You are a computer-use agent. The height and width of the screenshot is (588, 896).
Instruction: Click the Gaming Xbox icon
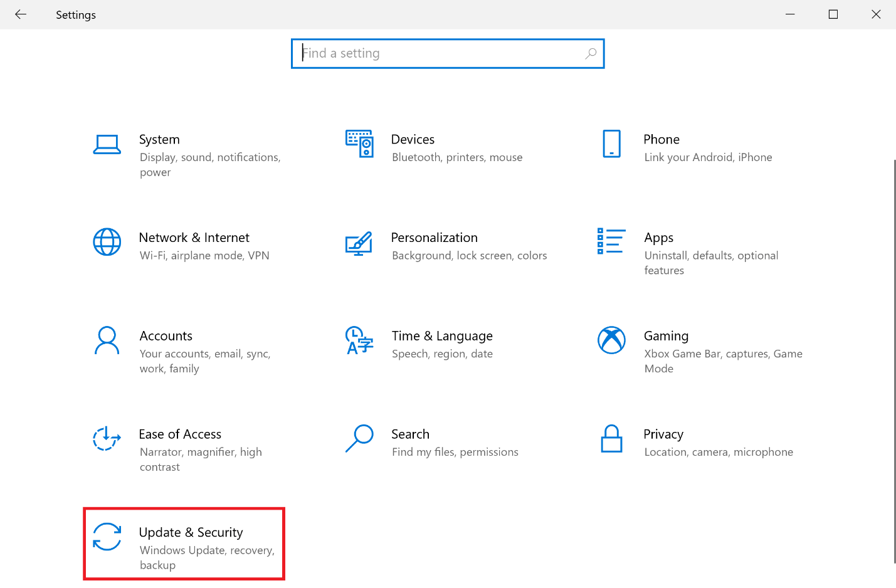611,340
